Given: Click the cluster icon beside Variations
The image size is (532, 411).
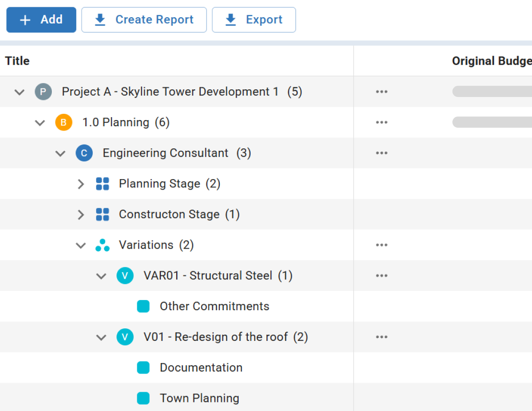Looking at the screenshot, I should (x=102, y=245).
